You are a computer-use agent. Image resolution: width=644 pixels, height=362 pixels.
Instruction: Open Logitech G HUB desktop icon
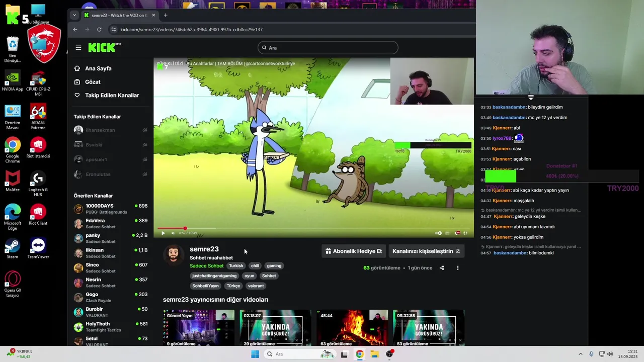point(38,184)
